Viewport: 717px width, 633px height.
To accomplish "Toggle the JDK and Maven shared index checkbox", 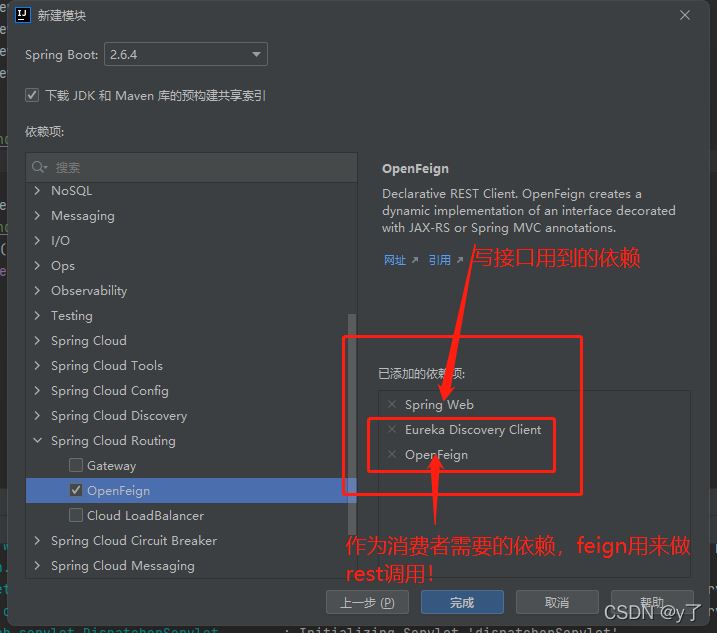I will (x=32, y=96).
